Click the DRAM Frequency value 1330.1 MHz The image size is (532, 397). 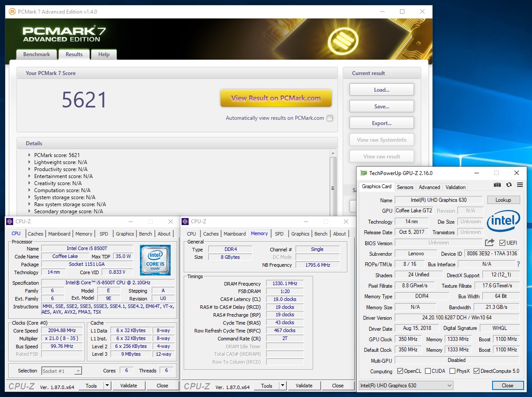284,284
